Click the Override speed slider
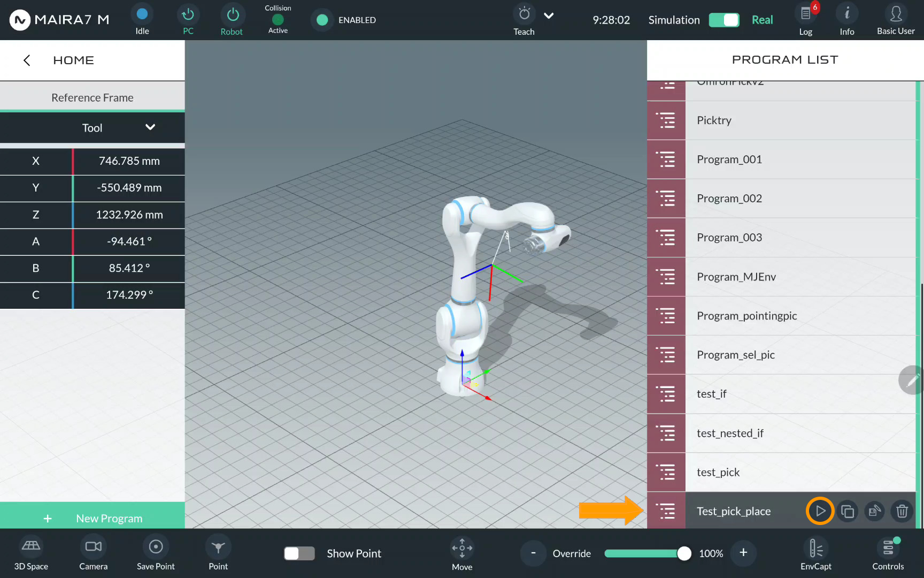This screenshot has width=924, height=578. [648, 553]
